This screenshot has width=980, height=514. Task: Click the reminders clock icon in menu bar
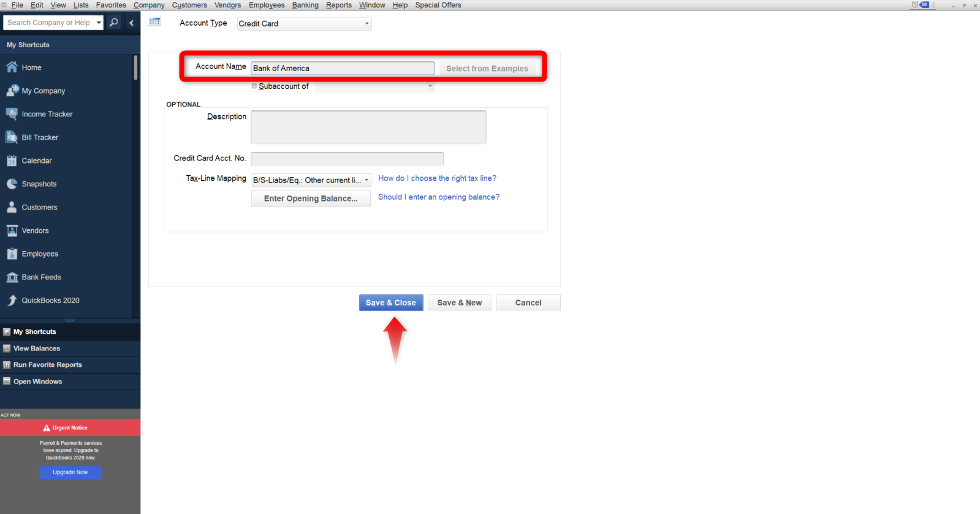pyautogui.click(x=914, y=5)
